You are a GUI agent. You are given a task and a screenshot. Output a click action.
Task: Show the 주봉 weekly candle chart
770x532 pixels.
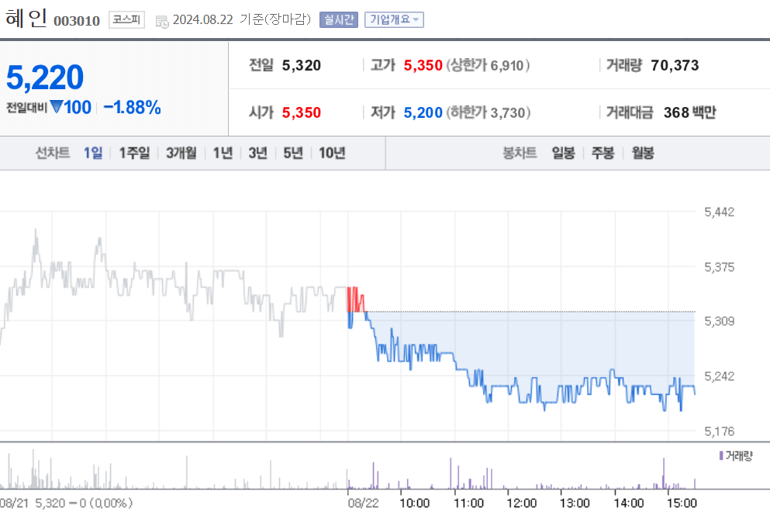(x=603, y=153)
